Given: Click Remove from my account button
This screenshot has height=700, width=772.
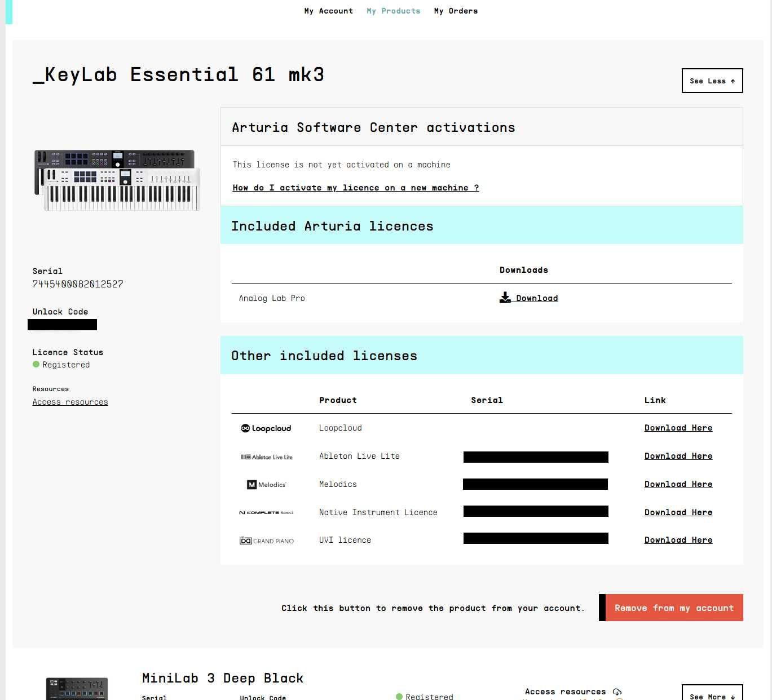Looking at the screenshot, I should 671,608.
